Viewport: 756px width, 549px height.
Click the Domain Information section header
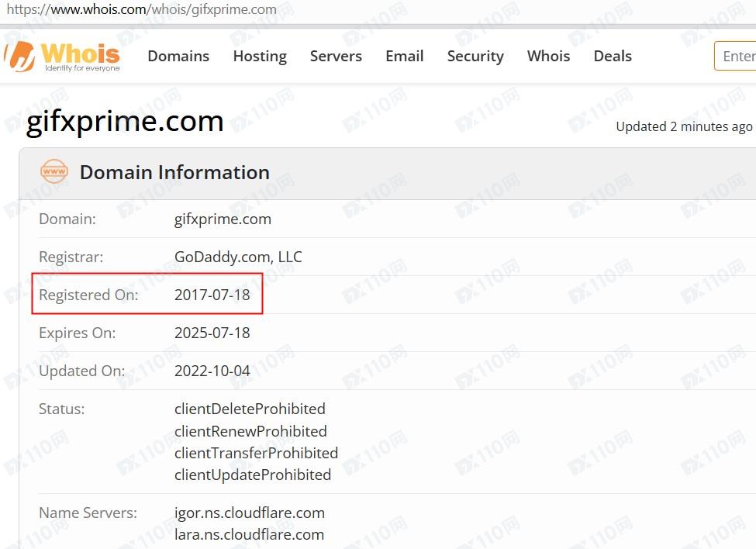pos(174,172)
